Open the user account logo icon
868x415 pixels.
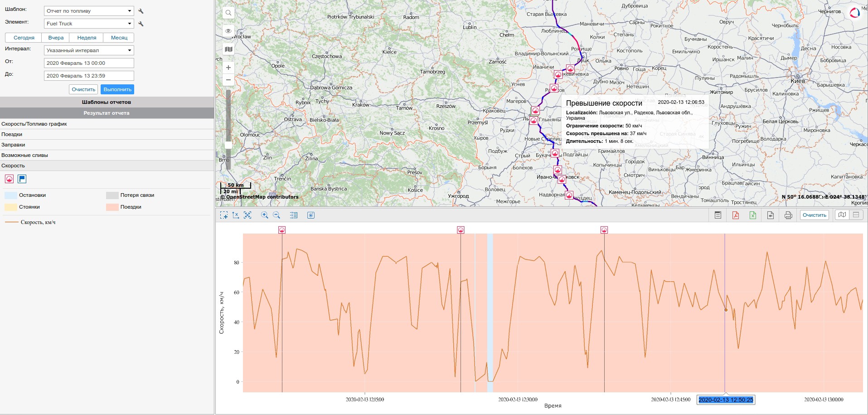pyautogui.click(x=855, y=13)
